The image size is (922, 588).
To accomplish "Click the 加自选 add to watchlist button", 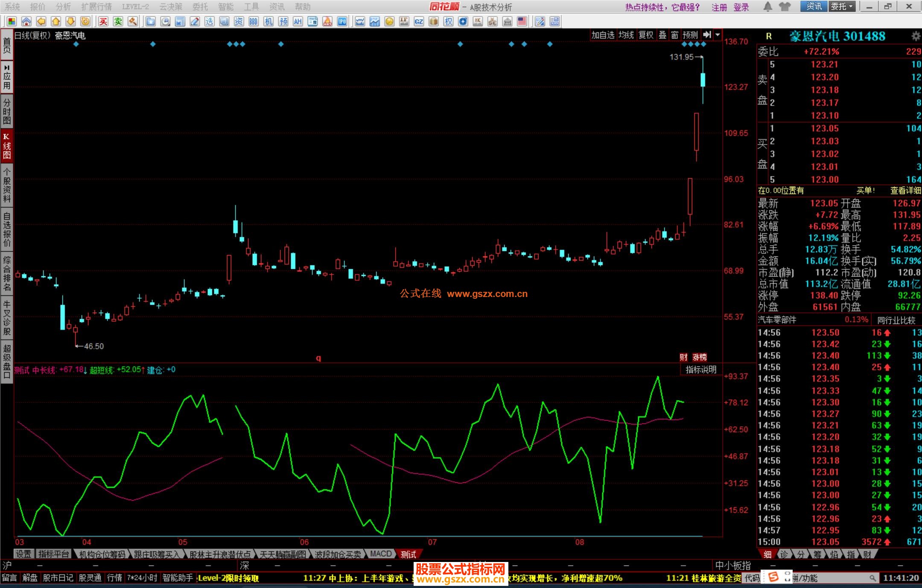I will (602, 35).
